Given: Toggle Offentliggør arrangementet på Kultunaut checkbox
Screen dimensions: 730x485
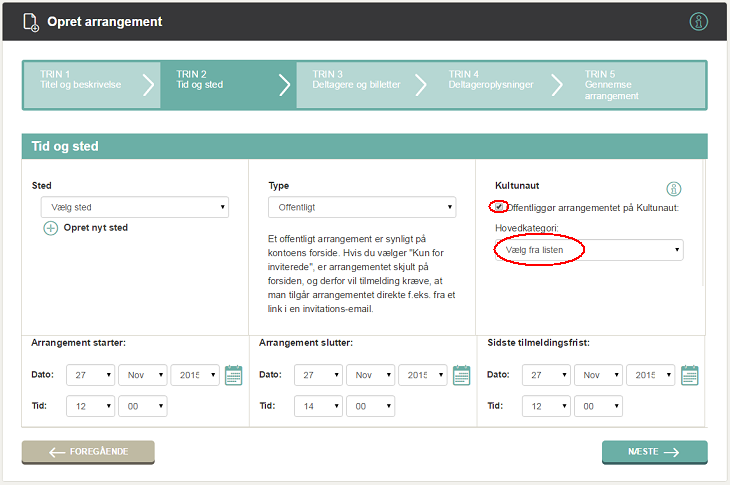Looking at the screenshot, I should [499, 207].
